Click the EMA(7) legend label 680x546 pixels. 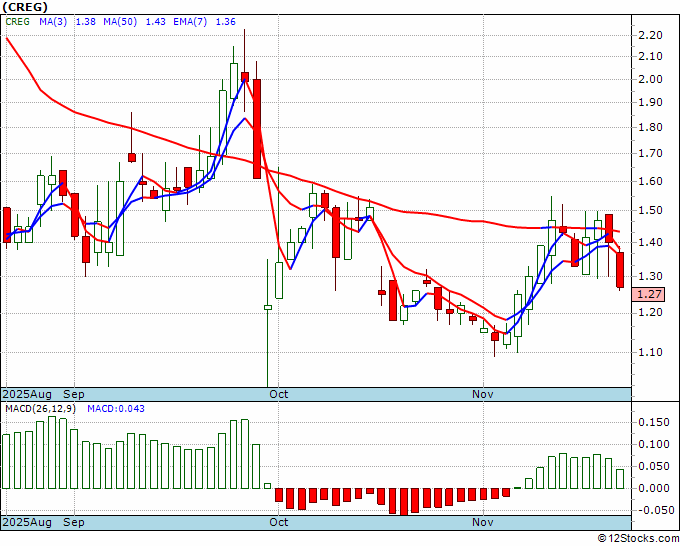(190, 22)
